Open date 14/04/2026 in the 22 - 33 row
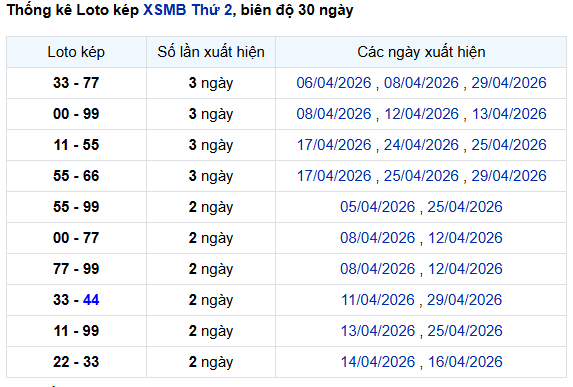This screenshot has width=573, height=387. (377, 362)
